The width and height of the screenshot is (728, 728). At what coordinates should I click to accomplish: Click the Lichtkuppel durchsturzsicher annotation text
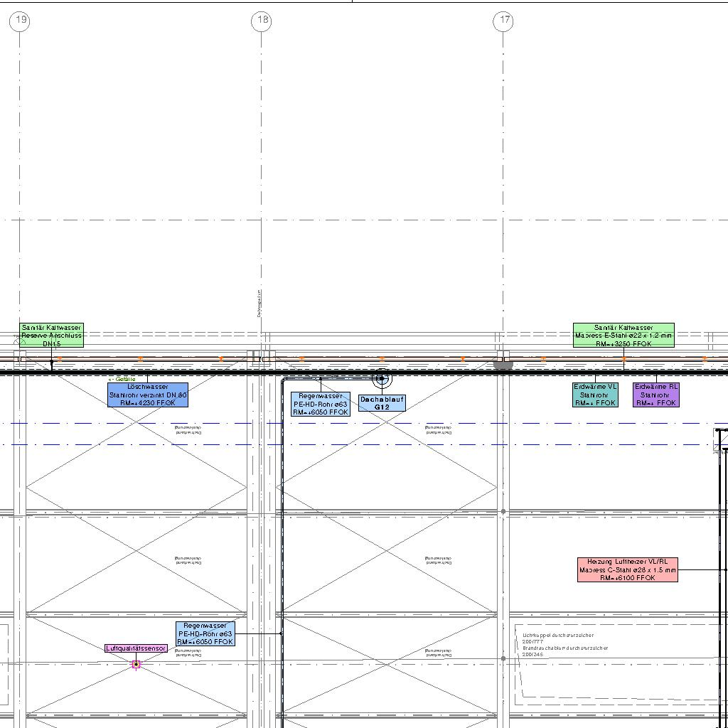coord(558,636)
